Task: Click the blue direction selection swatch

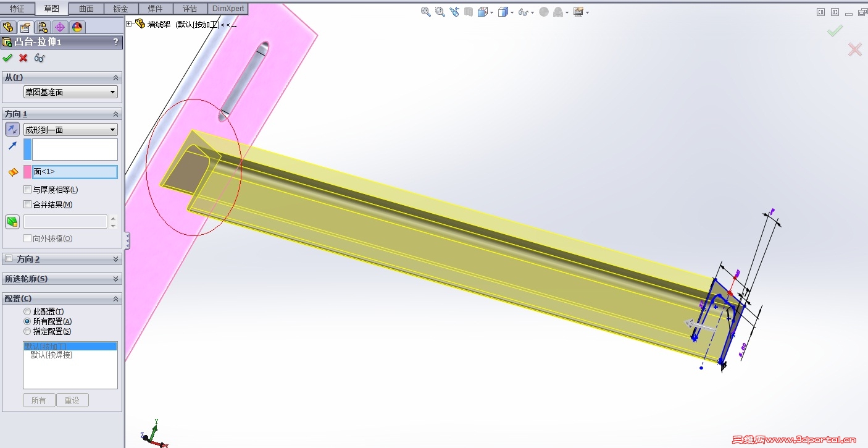Action: 27,150
